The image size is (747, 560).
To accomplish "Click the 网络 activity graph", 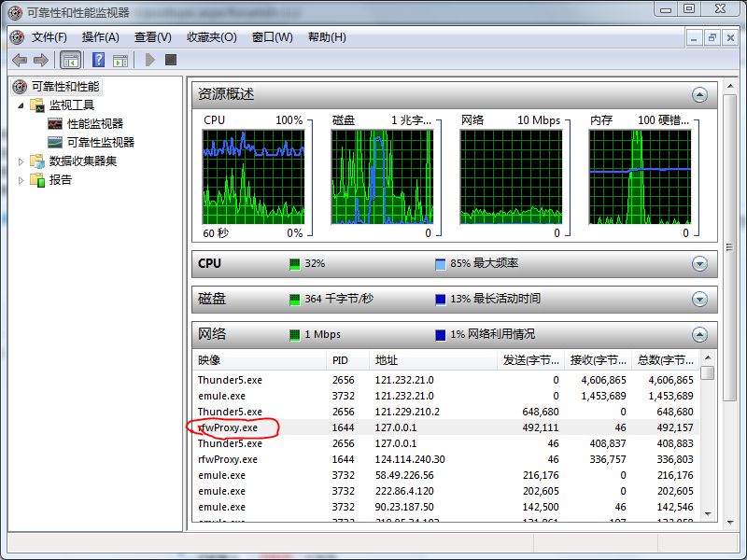I will tap(511, 176).
